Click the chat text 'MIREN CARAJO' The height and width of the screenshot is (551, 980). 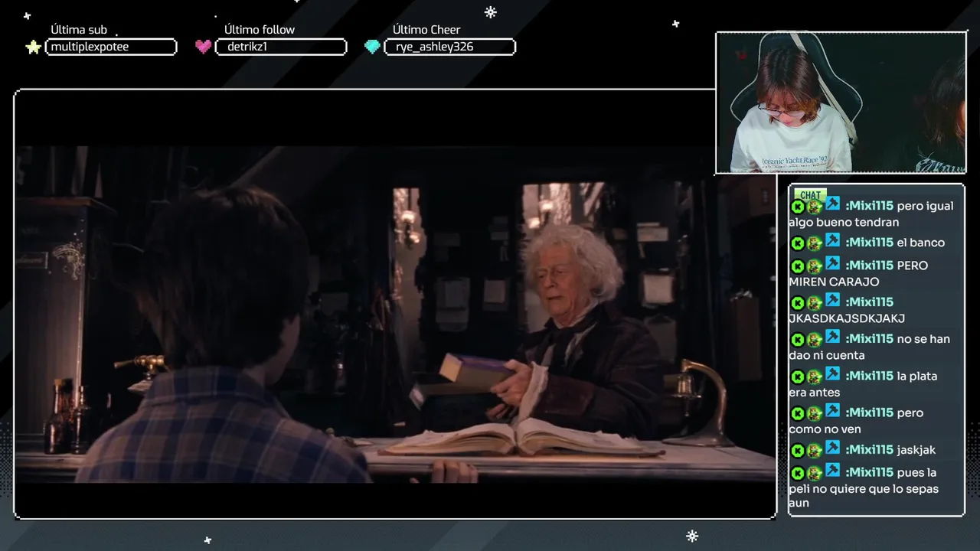point(834,282)
